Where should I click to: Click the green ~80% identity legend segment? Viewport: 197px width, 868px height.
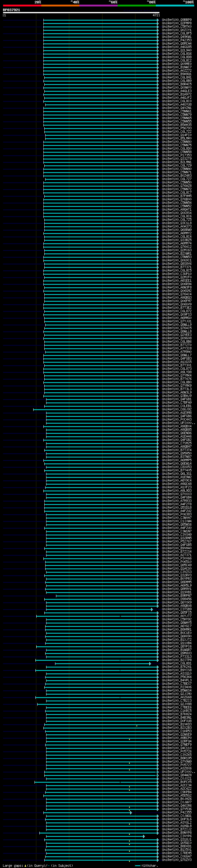pos(137,6)
